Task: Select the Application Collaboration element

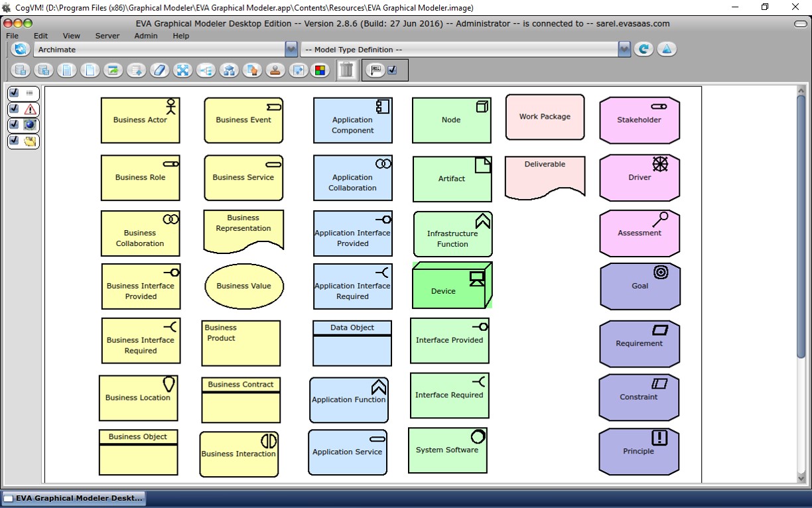Action: tap(353, 178)
